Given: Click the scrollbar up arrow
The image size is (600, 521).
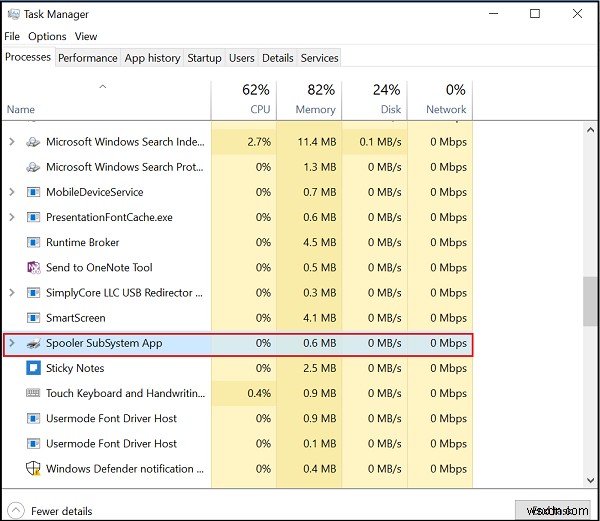Looking at the screenshot, I should click(590, 130).
